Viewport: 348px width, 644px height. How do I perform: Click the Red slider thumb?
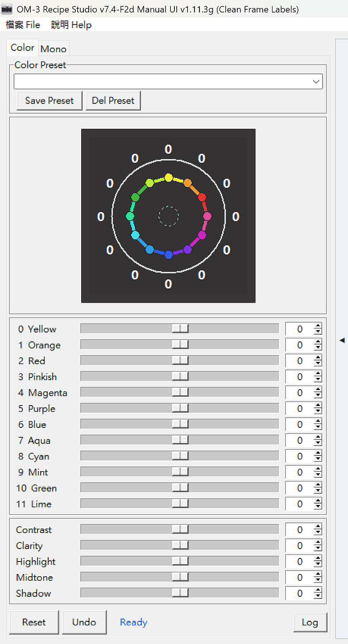tap(180, 361)
